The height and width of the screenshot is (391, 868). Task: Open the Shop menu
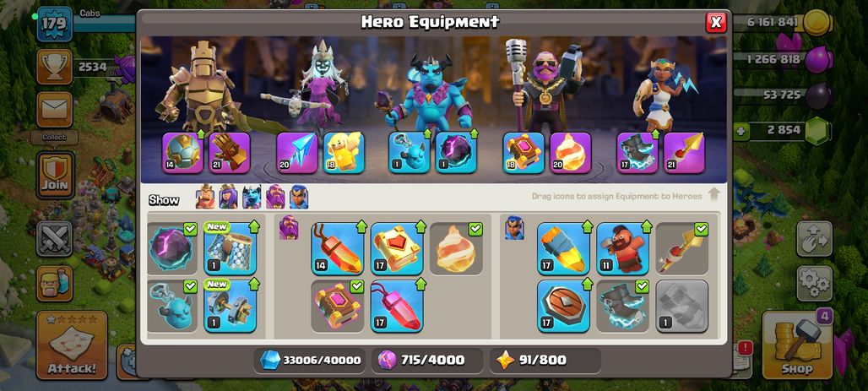point(797,345)
